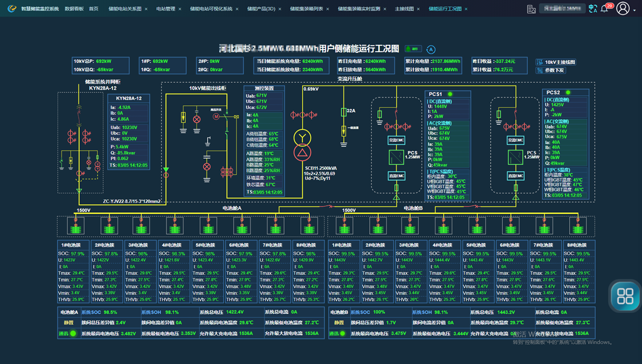Click the 10kV主接线图 button

pyautogui.click(x=556, y=62)
